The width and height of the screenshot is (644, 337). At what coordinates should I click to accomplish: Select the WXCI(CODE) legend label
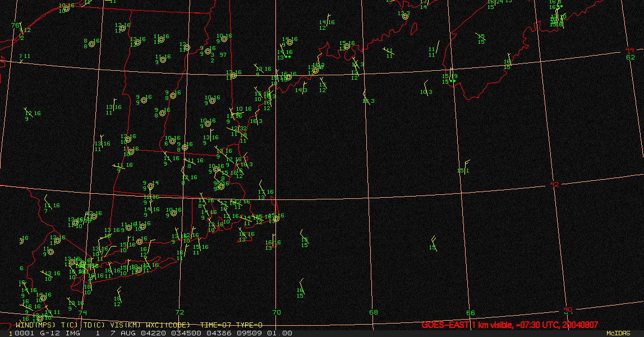[168, 325]
